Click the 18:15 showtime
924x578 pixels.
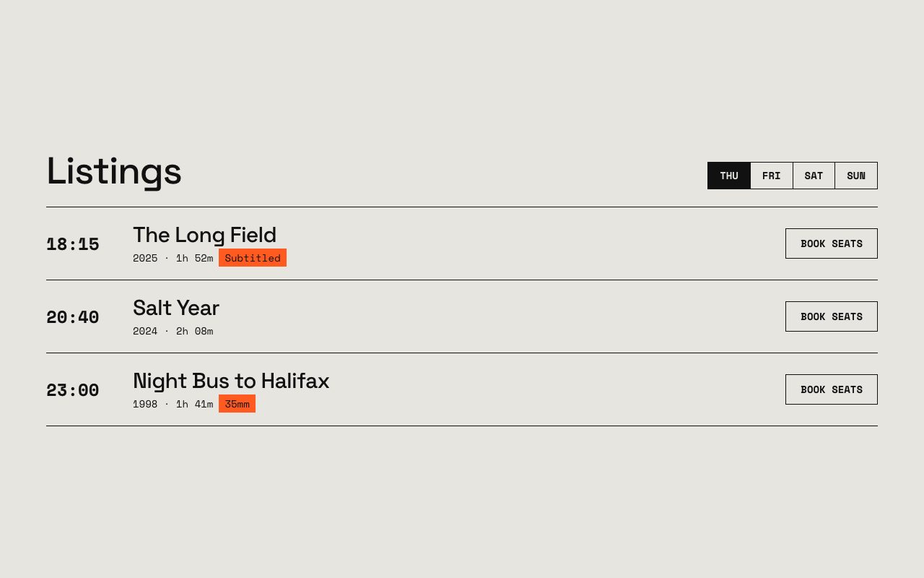tap(73, 244)
